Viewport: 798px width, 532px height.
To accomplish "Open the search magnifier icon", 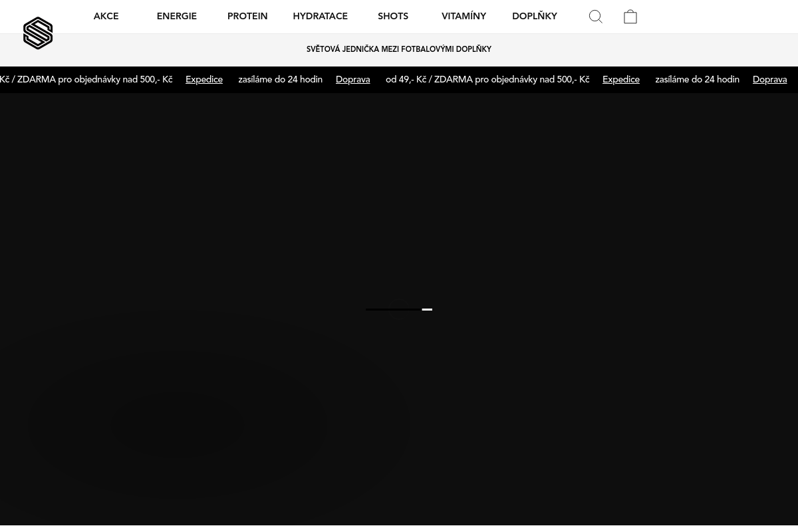I will 596,17.
